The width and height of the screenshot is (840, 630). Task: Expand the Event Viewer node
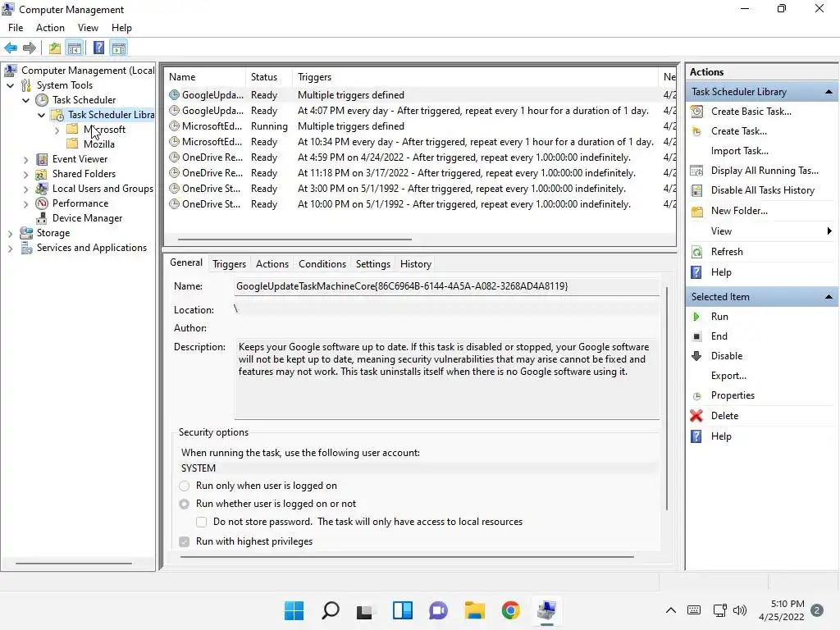[25, 159]
